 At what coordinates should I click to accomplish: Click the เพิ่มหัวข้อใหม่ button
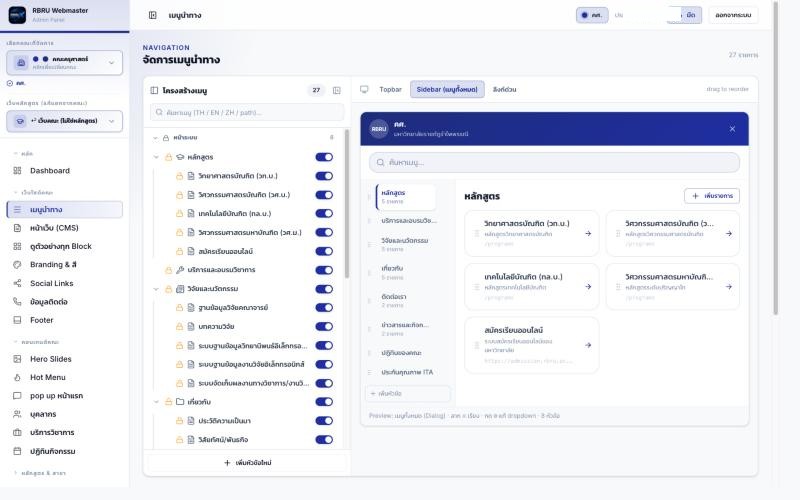click(x=247, y=463)
